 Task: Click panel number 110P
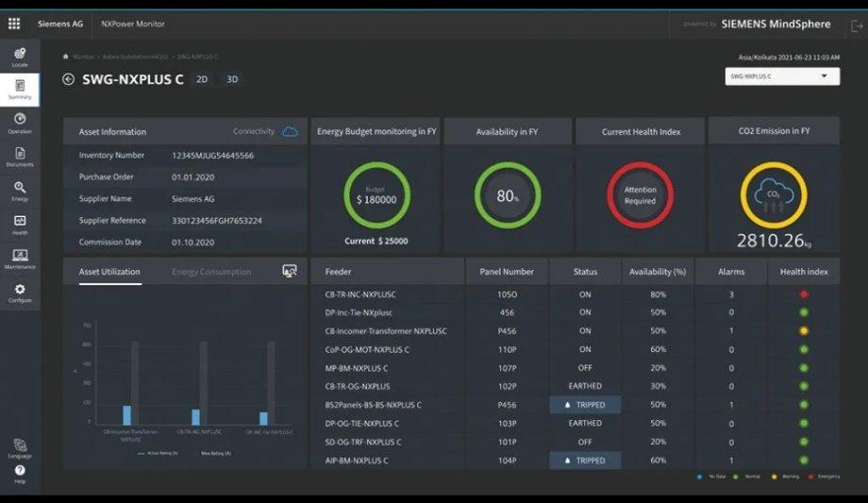click(x=507, y=349)
